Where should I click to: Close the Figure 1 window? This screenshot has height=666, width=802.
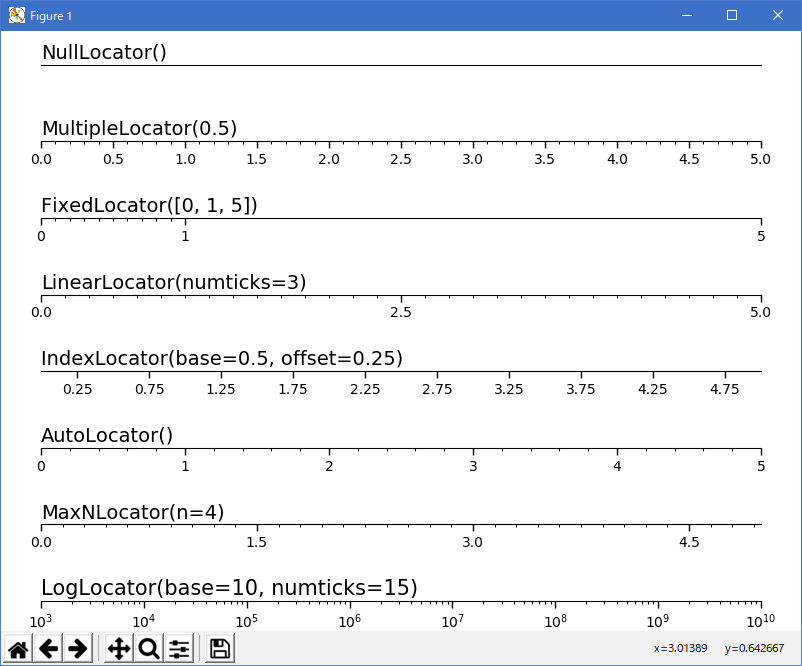coord(778,15)
